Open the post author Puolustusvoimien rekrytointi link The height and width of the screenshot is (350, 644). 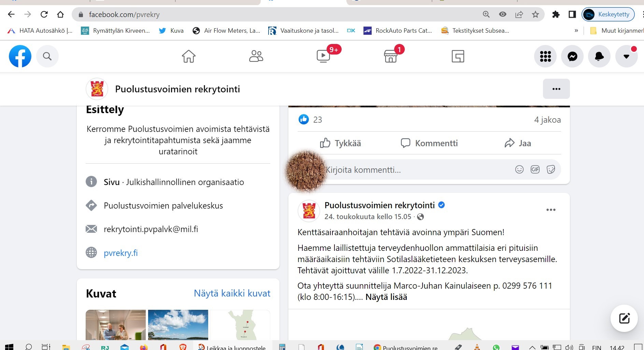point(380,205)
